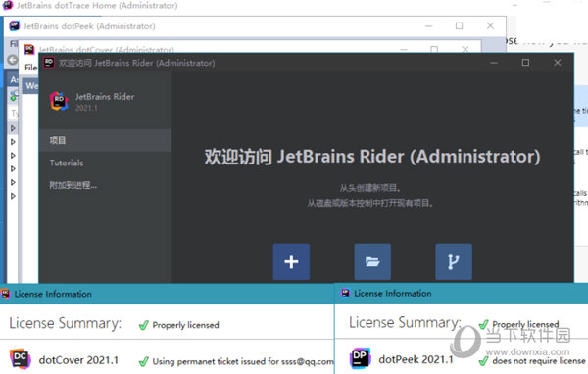Click the dotPeek 2021.1 product icon
The image size is (588, 374).
pyautogui.click(x=360, y=358)
